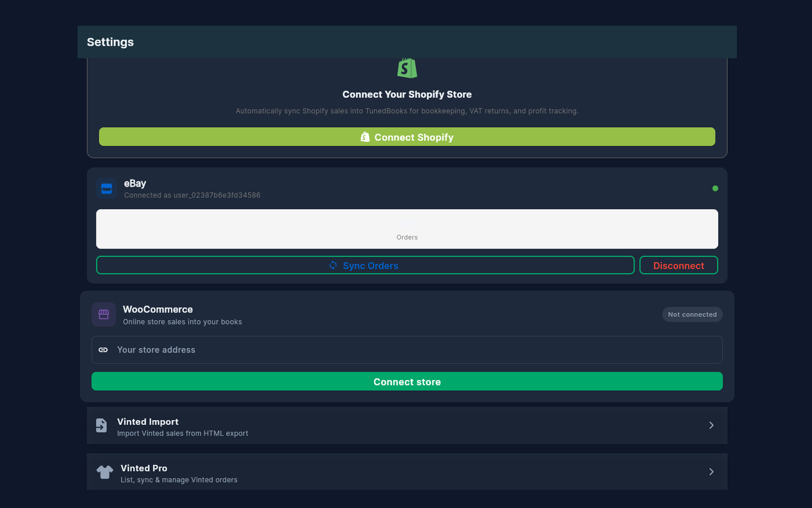Image resolution: width=812 pixels, height=508 pixels.
Task: Click the link icon in store address field
Action: click(103, 350)
